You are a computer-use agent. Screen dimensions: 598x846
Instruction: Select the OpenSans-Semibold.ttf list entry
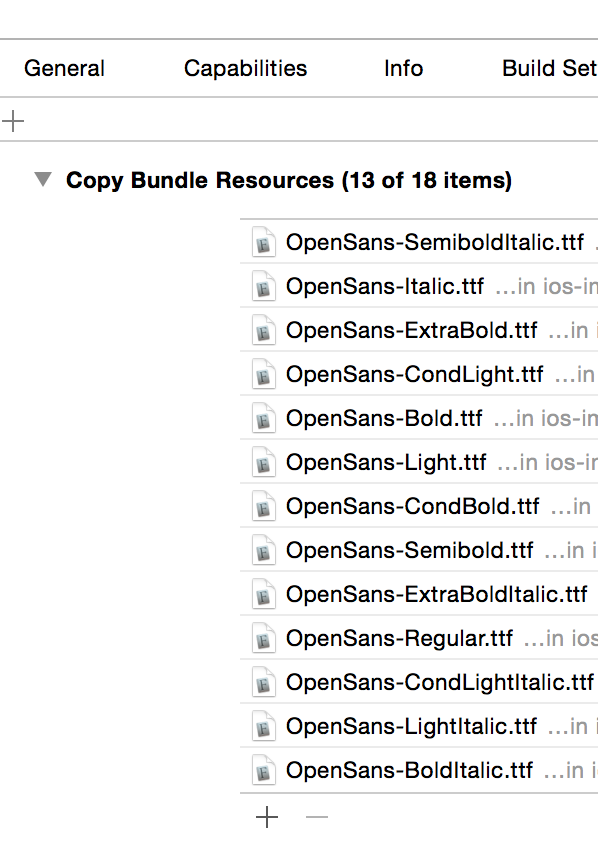400,550
